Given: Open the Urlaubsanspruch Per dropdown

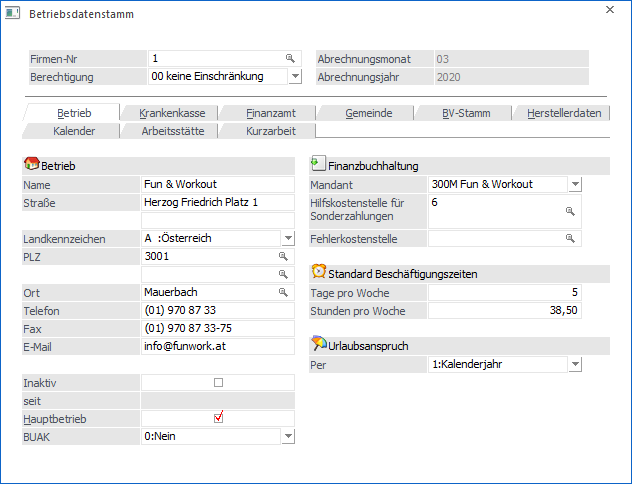Looking at the screenshot, I should pyautogui.click(x=575, y=365).
